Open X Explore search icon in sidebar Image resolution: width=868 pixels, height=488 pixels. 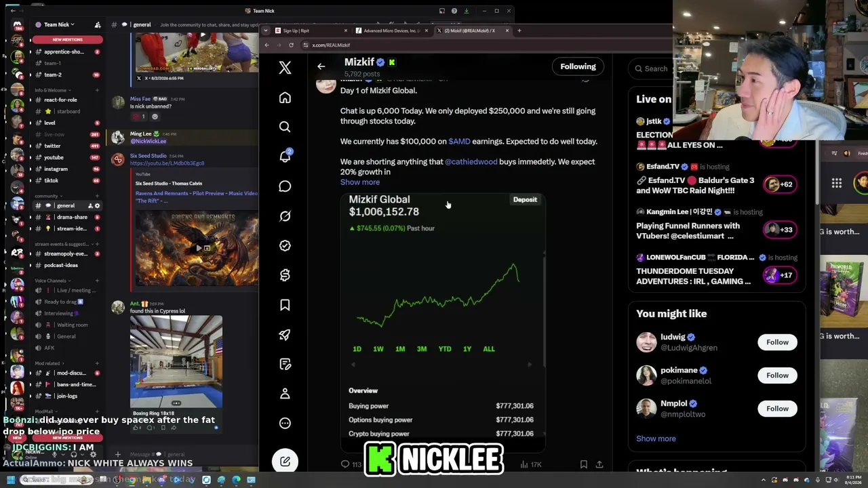click(285, 127)
